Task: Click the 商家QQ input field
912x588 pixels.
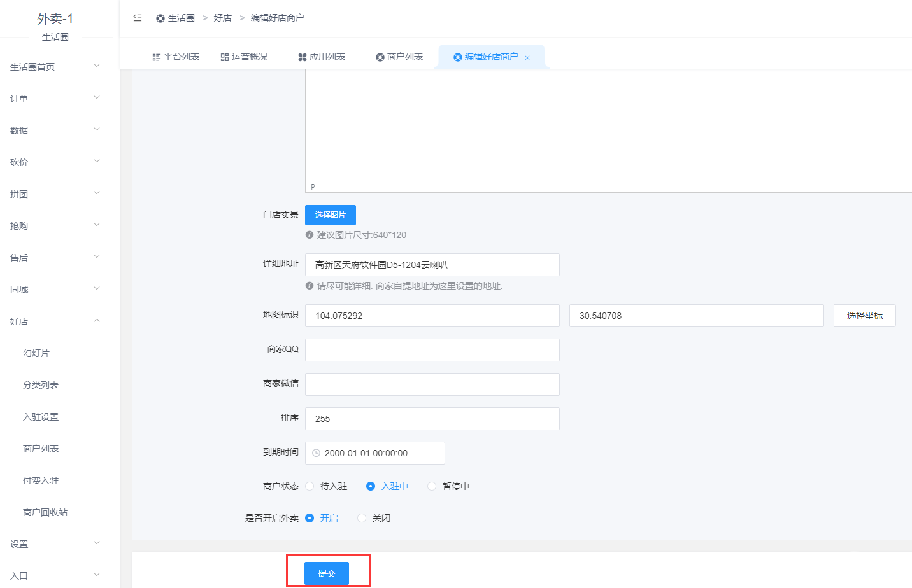Action: tap(432, 350)
